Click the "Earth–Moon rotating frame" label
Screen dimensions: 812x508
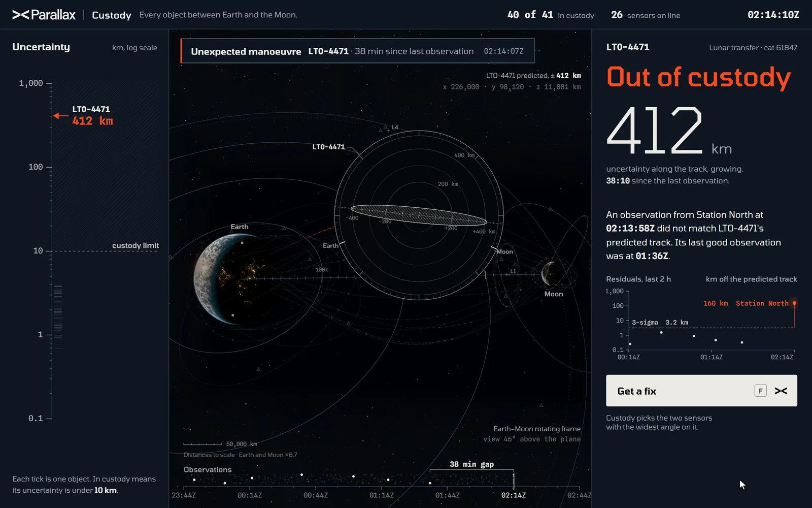coord(537,429)
